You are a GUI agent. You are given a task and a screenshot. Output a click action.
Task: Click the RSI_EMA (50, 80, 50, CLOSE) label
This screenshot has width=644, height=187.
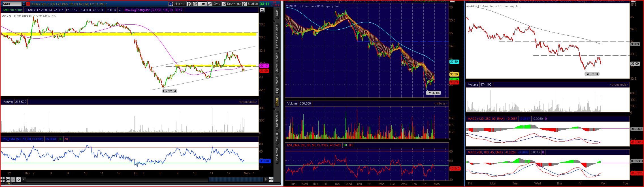[308, 145]
